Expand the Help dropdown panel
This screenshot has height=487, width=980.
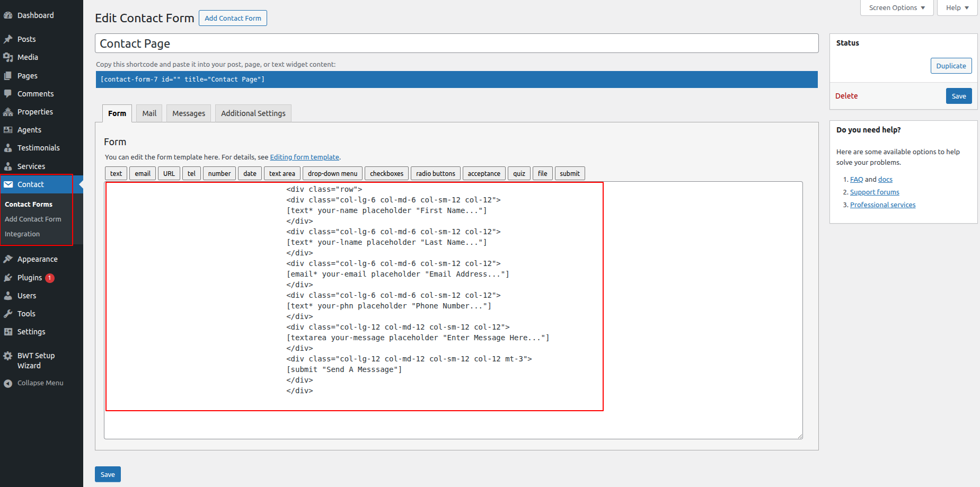click(x=957, y=8)
